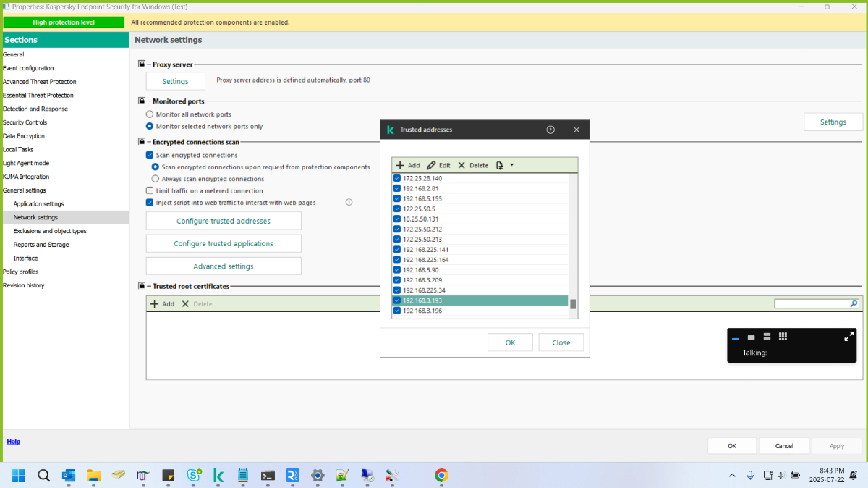Click the search magnifier in root certificates field
Image resolution: width=868 pixels, height=488 pixels.
[854, 304]
